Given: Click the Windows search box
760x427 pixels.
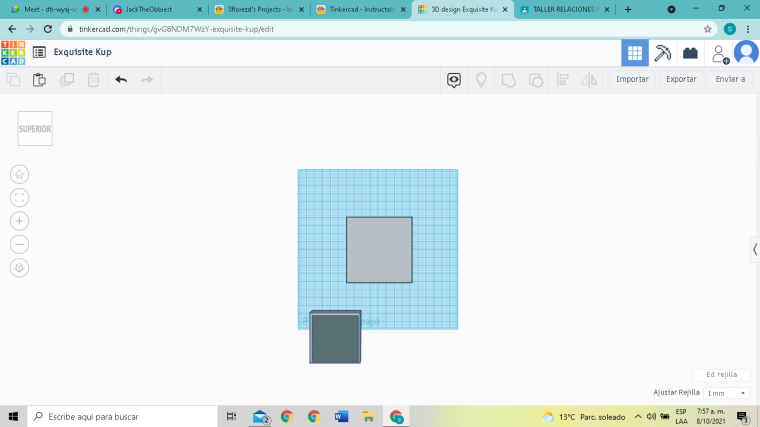Looking at the screenshot, I should 122,416.
